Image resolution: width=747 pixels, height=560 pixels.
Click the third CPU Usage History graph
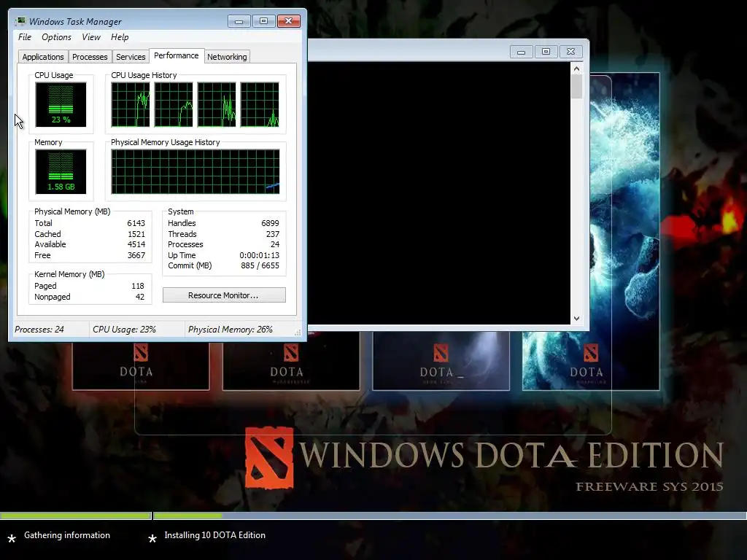[217, 105]
